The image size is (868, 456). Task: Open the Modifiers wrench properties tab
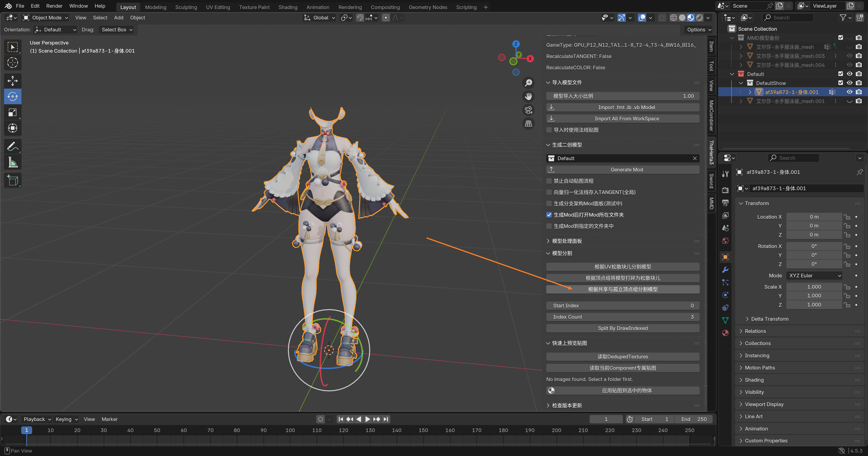click(725, 270)
